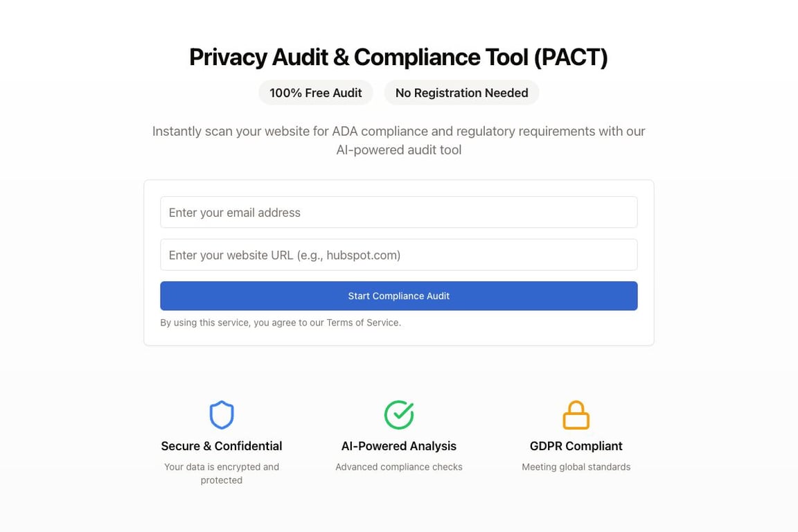Click the 'Advanced compliance checks' caption
This screenshot has height=532, width=798.
(399, 467)
